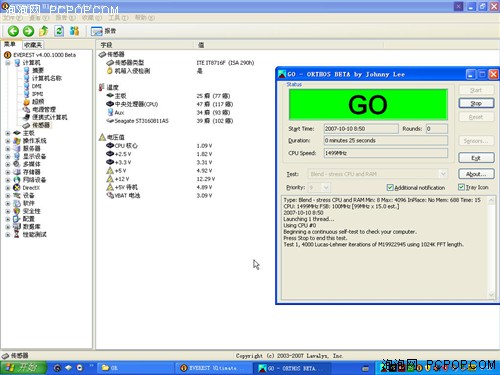The width and height of the screenshot is (500, 375).
Task: Click the Stop button in ORTHOS
Action: point(476,103)
